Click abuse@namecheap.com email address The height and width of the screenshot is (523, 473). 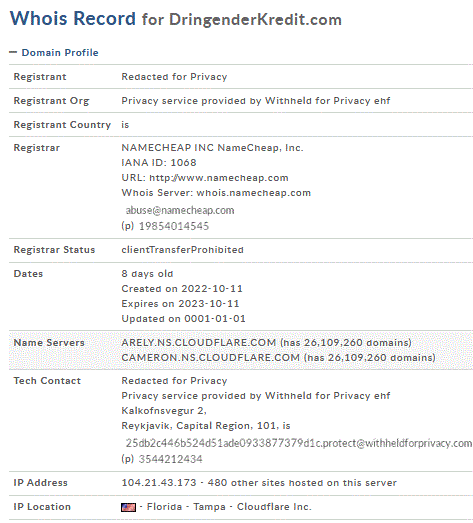click(x=180, y=210)
